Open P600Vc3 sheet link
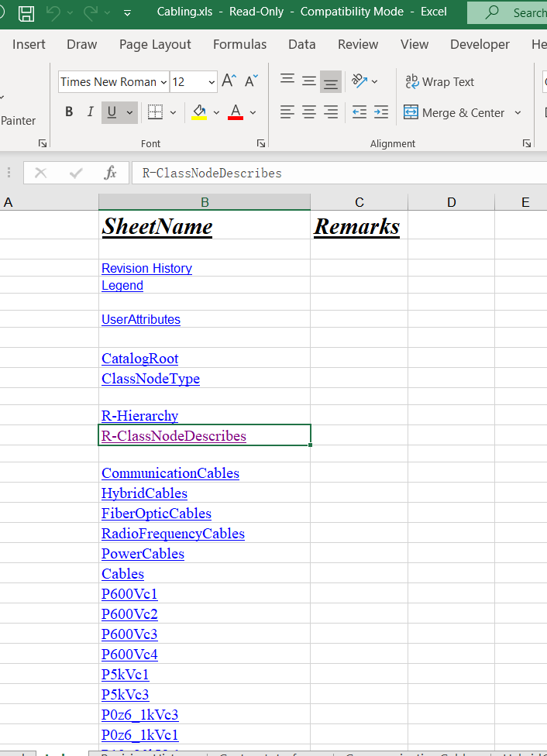The image size is (547, 756). tap(129, 634)
